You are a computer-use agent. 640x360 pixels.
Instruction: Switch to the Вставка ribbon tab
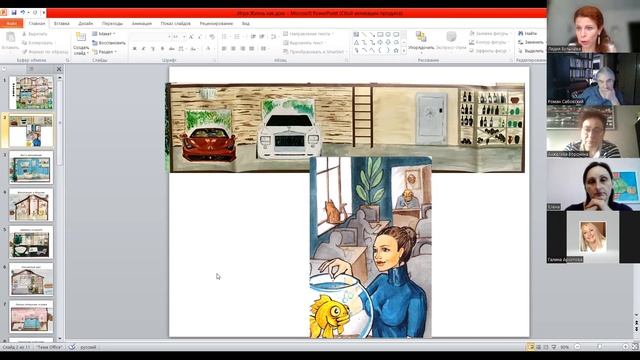click(x=61, y=23)
